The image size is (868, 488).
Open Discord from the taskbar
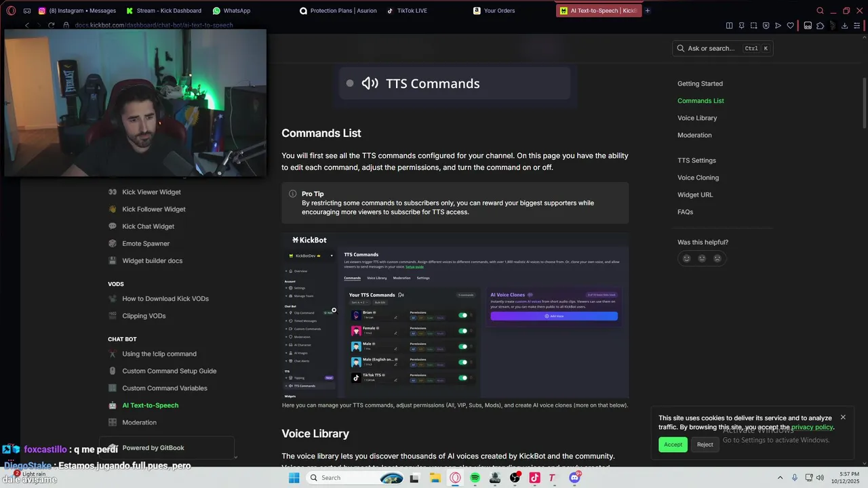(x=574, y=478)
